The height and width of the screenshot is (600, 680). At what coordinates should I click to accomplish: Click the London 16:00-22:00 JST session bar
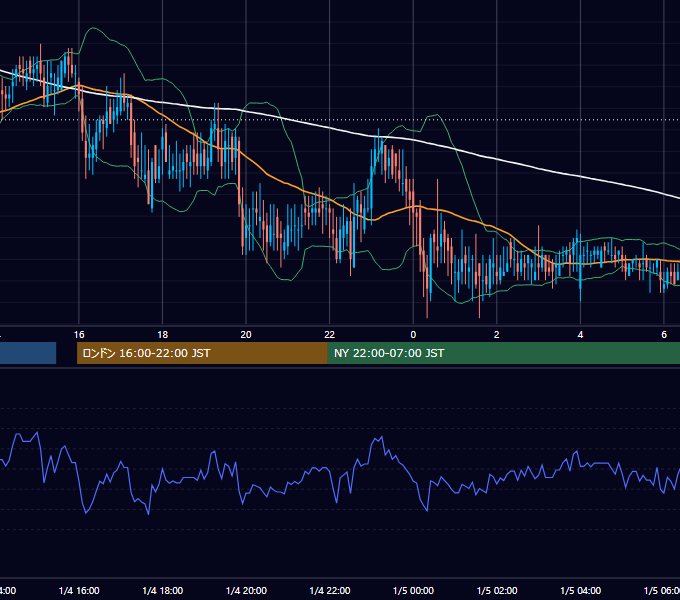[x=202, y=353]
